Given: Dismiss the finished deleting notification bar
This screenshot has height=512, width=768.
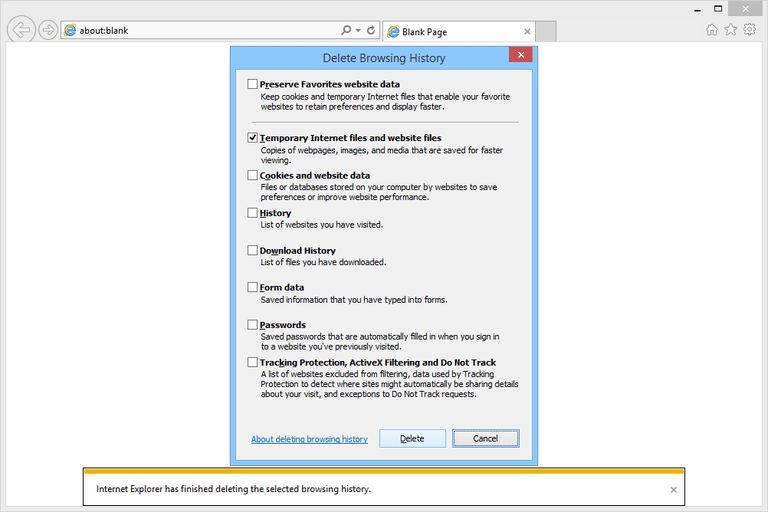Looking at the screenshot, I should 673,489.
